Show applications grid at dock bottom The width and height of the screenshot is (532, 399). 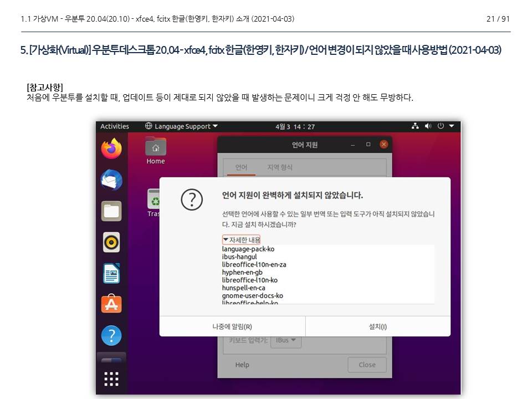coord(111,379)
